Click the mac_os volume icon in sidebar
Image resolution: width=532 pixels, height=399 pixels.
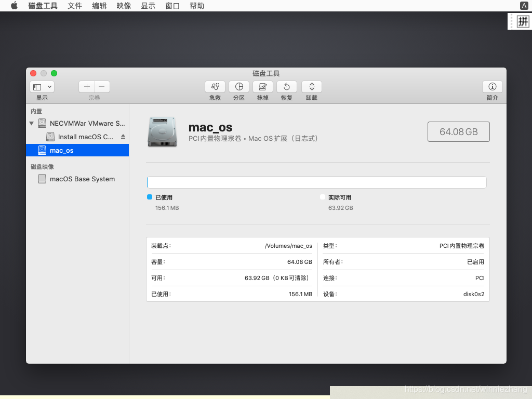42,150
